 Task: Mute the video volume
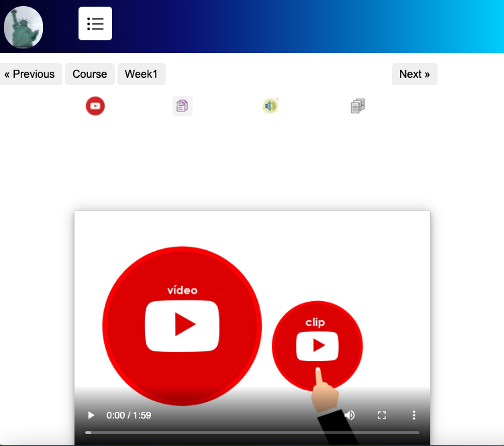pos(350,415)
